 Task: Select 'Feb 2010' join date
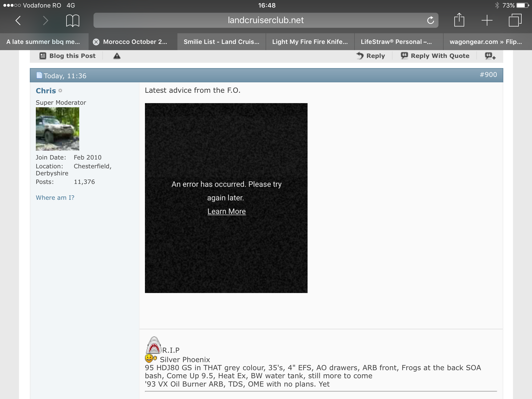(x=88, y=157)
